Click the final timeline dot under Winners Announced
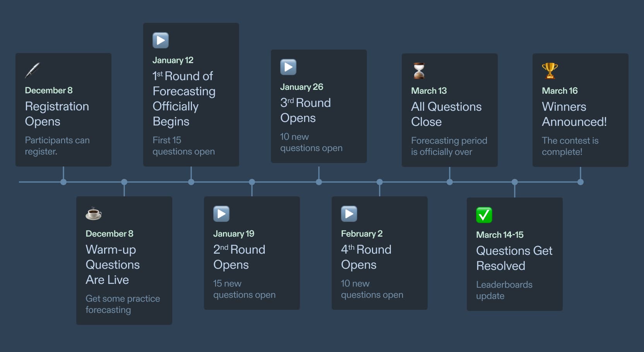 pos(581,182)
